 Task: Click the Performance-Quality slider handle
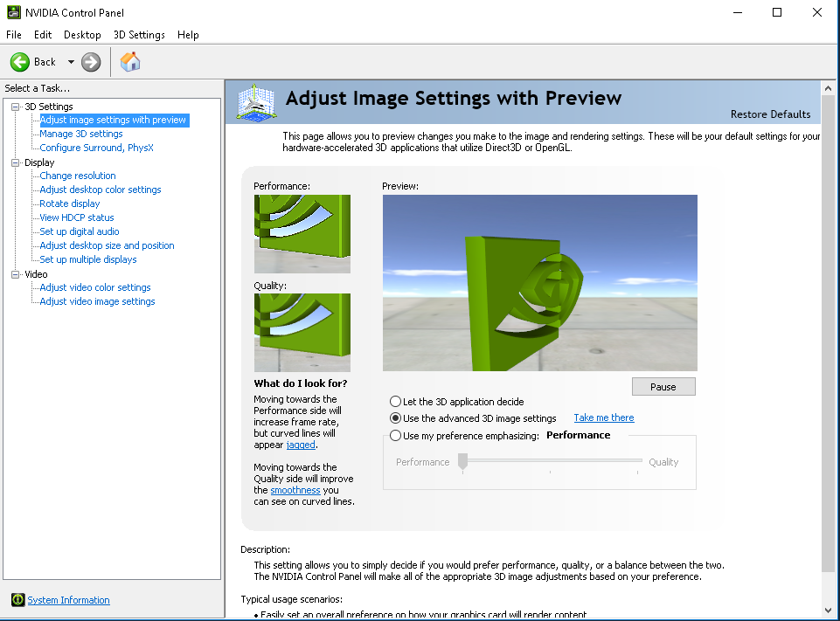(463, 461)
